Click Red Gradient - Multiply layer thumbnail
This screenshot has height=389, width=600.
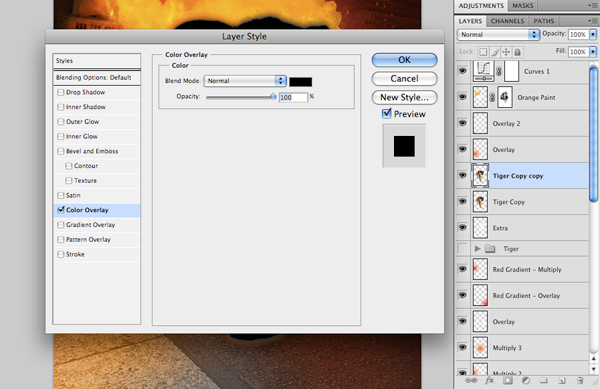[480, 269]
